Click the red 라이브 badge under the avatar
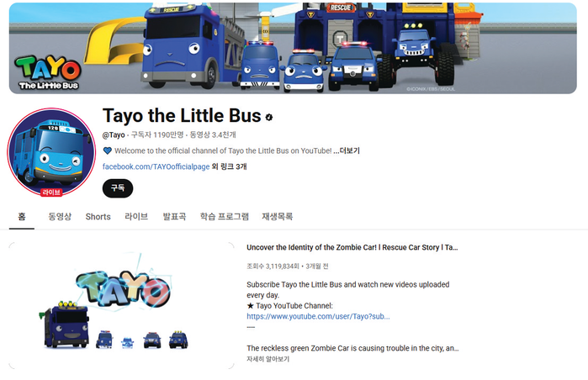This screenshot has height=380, width=588. click(51, 193)
